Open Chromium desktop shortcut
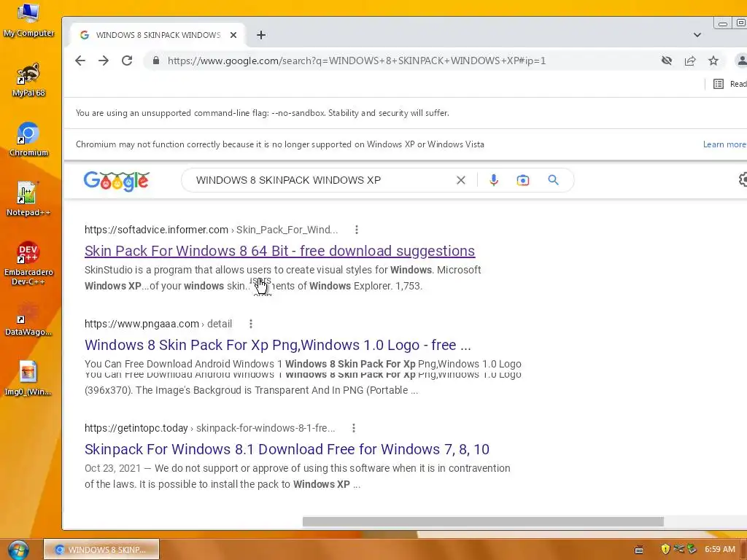 click(28, 139)
